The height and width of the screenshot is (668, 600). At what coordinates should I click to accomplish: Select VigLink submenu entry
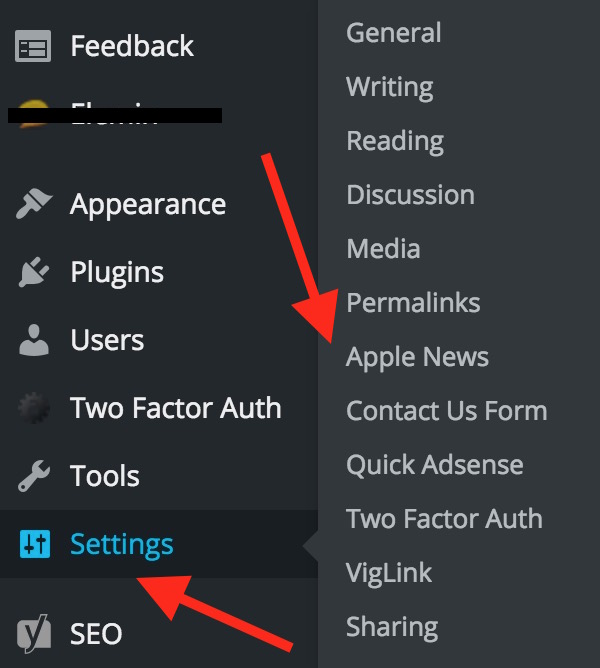point(389,573)
